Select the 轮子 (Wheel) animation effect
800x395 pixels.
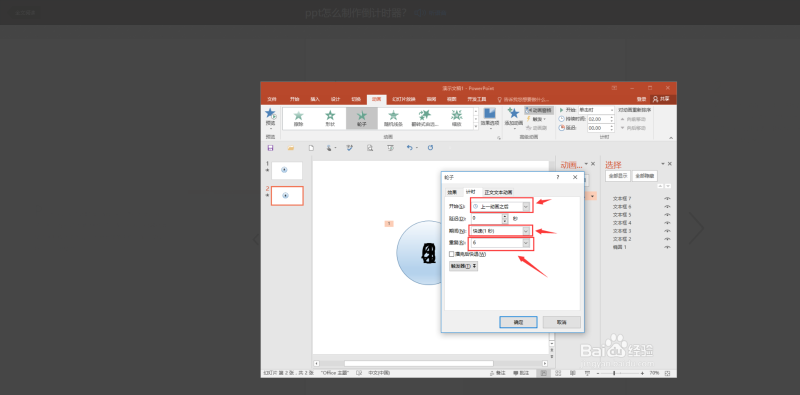(x=362, y=118)
